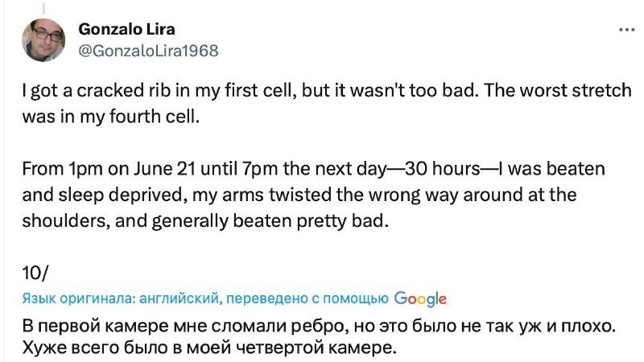Click the Russian line starting 'В первой камере'

(x=319, y=329)
